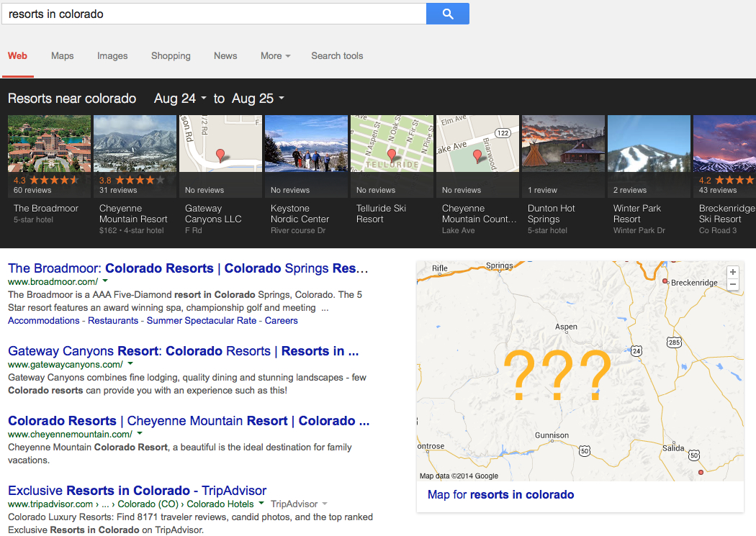Screen dimensions: 756x536
Task: Click the 60 reviews text for The Broadmoor
Action: click(x=32, y=190)
